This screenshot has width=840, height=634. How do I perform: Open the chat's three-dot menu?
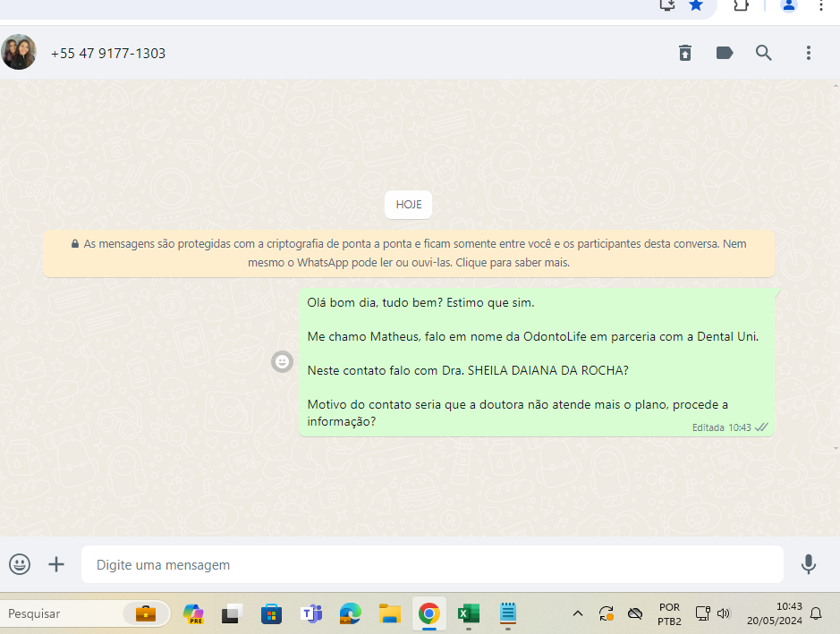click(809, 53)
